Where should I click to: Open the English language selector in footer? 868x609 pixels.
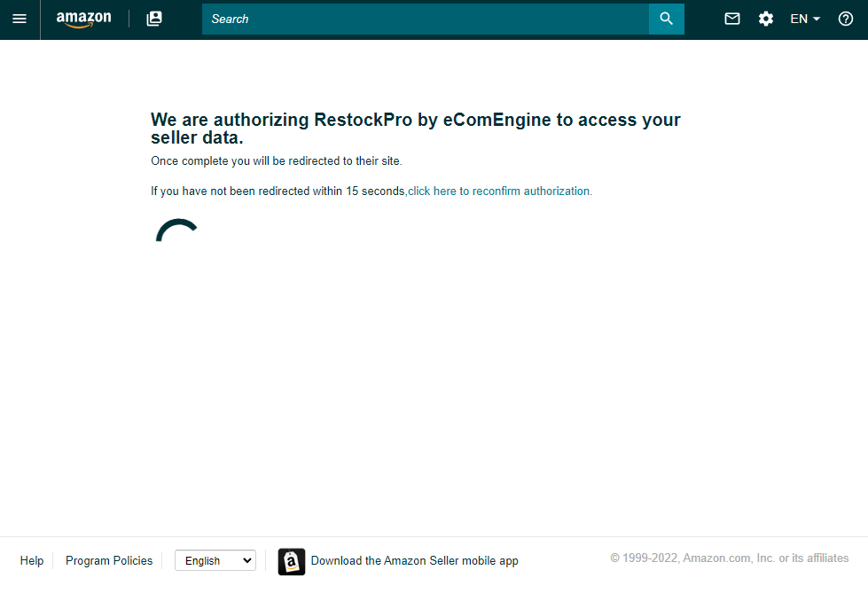[215, 560]
